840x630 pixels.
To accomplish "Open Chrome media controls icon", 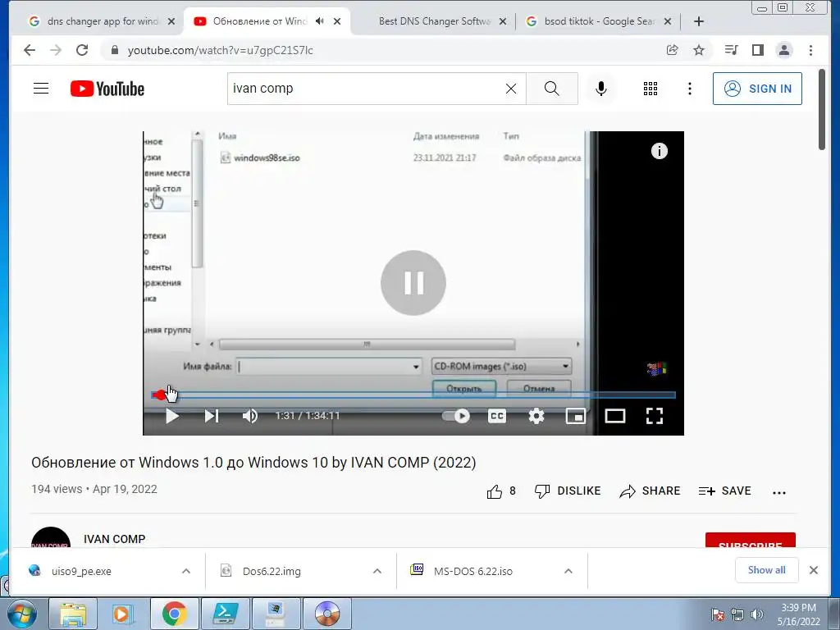I will 731,50.
